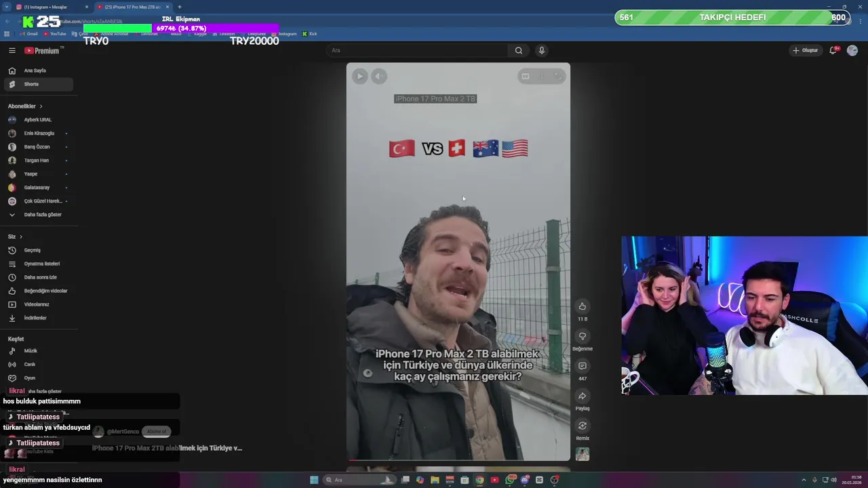Open Enis Kirazoglu channel subscription
868x488 pixels.
pyautogui.click(x=39, y=134)
